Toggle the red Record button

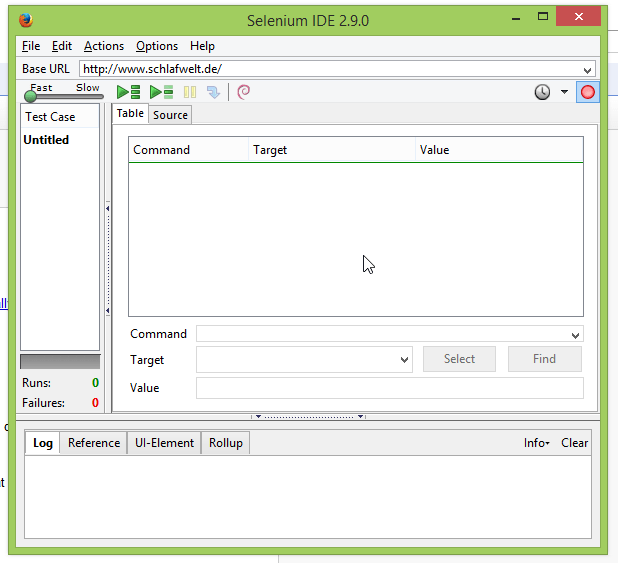(x=588, y=92)
